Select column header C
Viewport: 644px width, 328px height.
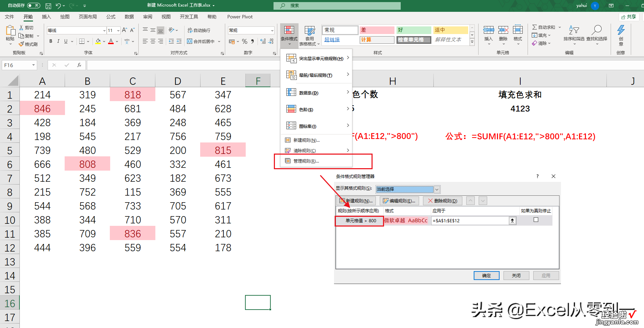pyautogui.click(x=132, y=81)
